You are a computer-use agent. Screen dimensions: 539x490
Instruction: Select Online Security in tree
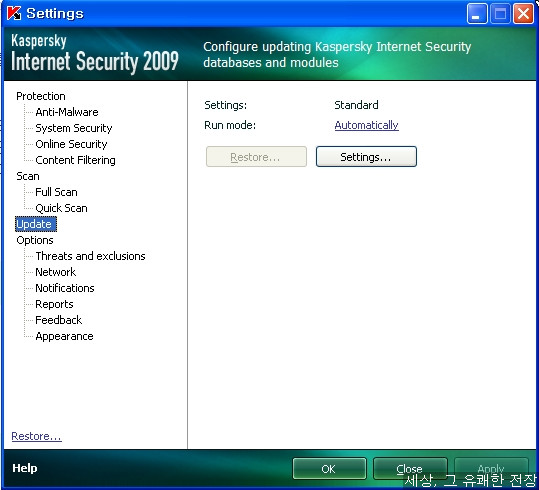71,144
